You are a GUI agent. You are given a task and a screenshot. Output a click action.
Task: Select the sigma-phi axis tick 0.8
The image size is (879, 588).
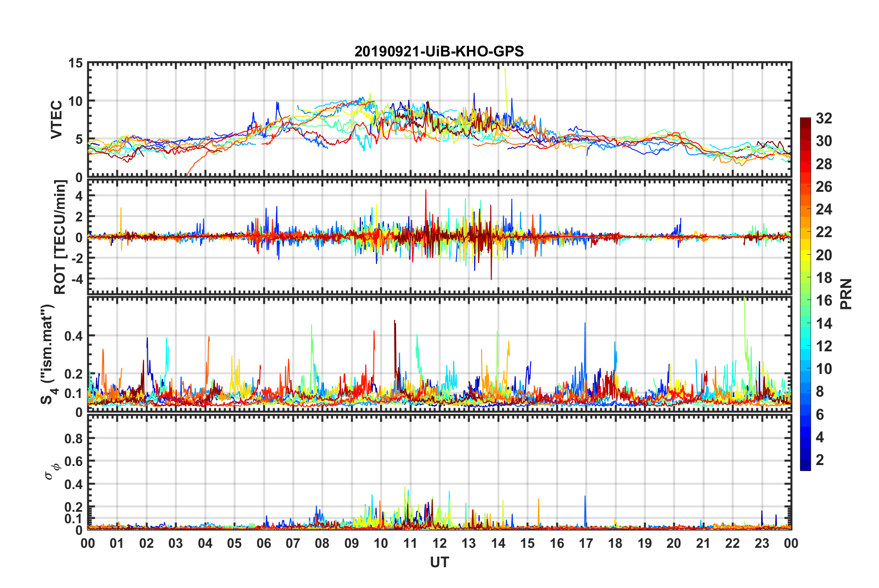click(x=73, y=438)
